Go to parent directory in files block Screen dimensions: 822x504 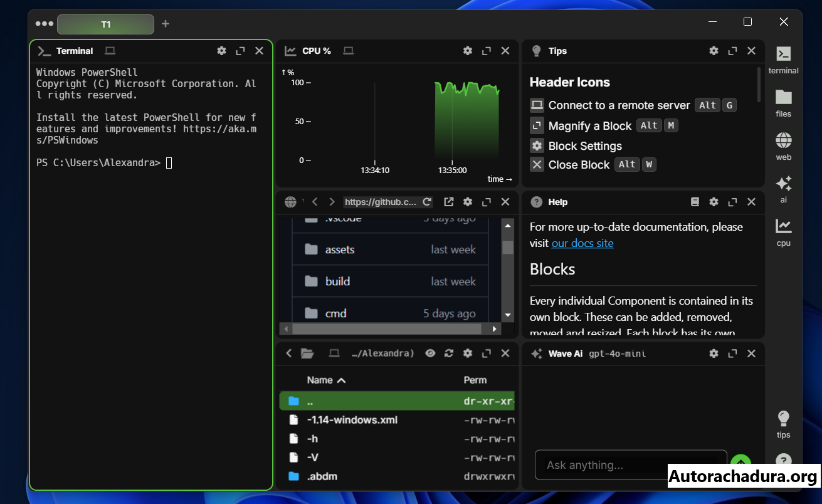[x=289, y=354]
